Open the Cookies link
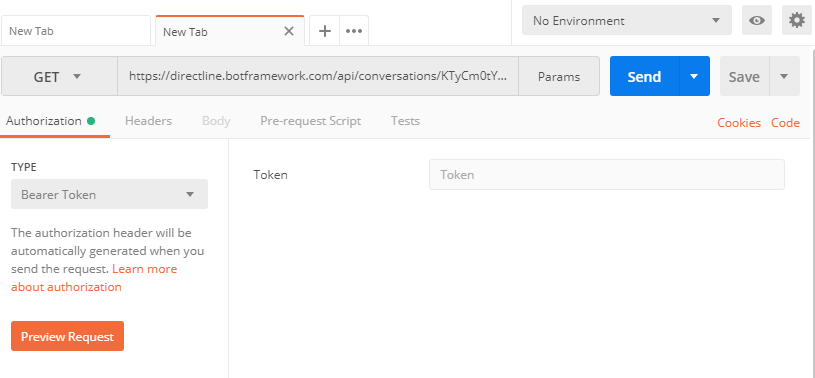The image size is (815, 378). point(739,123)
